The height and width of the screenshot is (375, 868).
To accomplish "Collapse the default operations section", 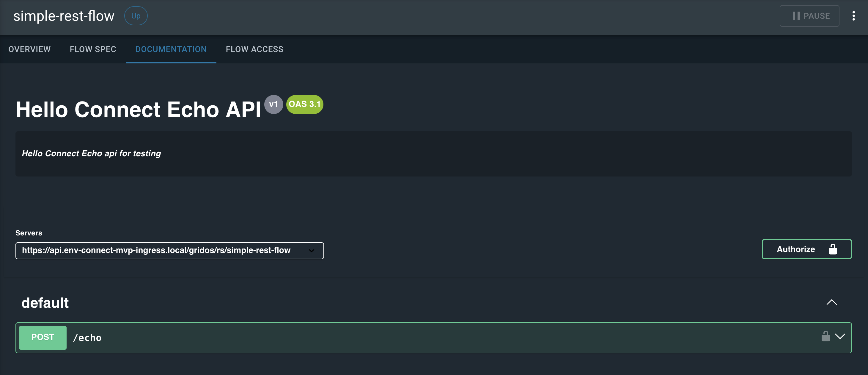I will (832, 302).
